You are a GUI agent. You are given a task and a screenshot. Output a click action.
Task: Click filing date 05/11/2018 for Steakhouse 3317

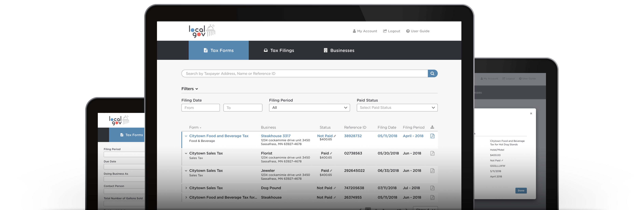387,136
